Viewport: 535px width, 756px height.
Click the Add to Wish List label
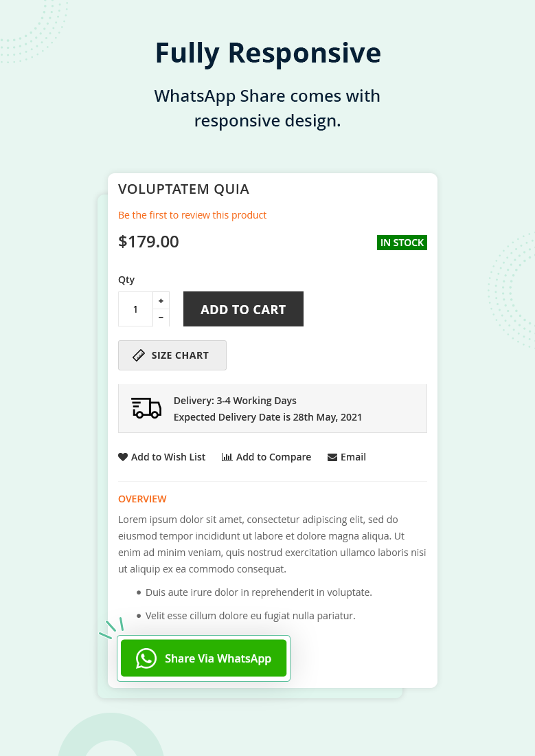point(168,456)
